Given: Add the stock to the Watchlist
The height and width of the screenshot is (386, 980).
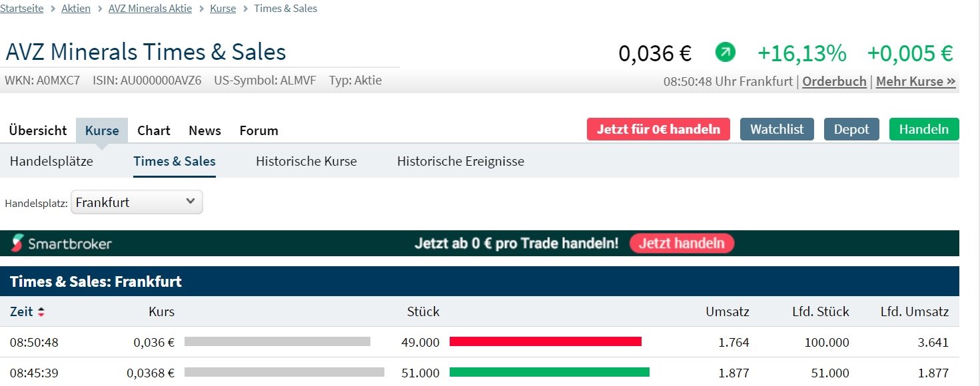Looking at the screenshot, I should [777, 129].
